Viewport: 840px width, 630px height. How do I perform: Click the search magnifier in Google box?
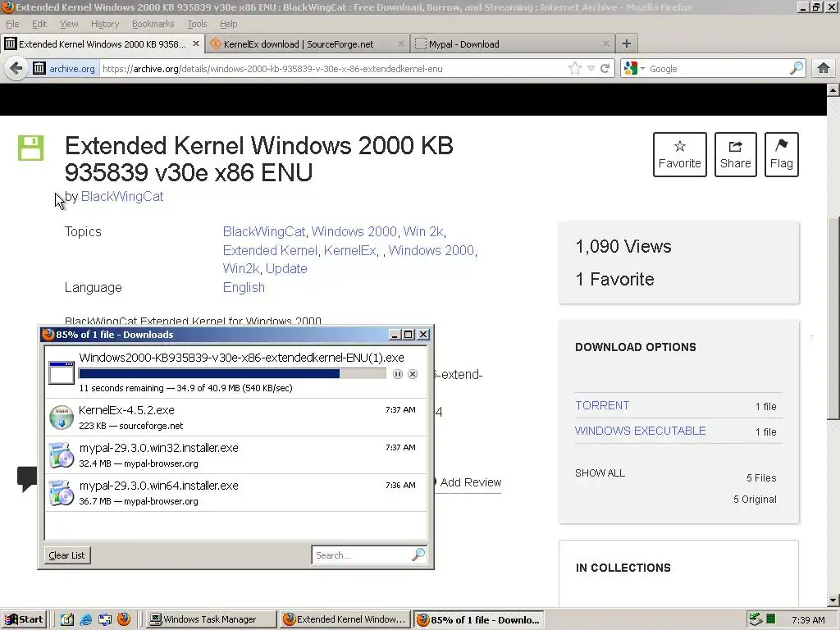[x=797, y=69]
